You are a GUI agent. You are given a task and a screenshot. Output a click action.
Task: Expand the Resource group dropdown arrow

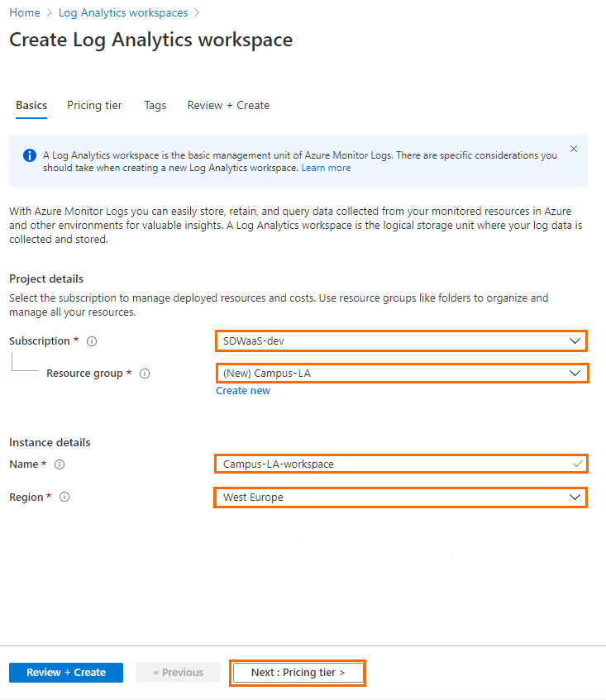575,374
